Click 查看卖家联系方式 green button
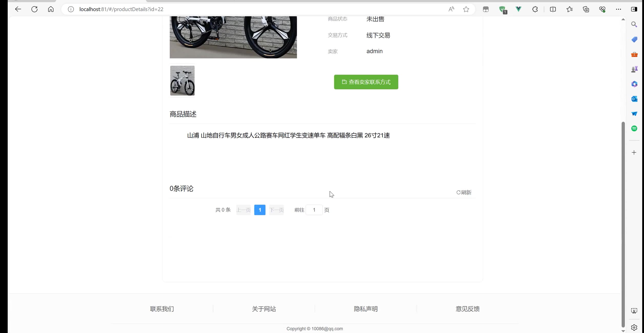 [366, 82]
